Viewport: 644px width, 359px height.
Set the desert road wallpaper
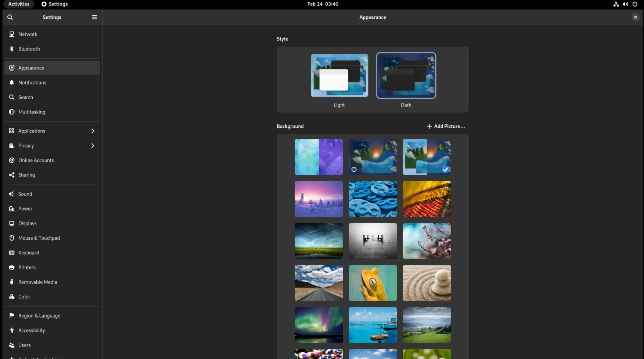click(319, 283)
